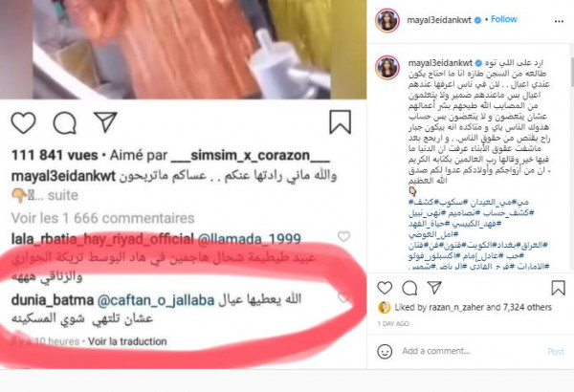
Task: Share post using right panel paper plane icon
Action: click(434, 288)
